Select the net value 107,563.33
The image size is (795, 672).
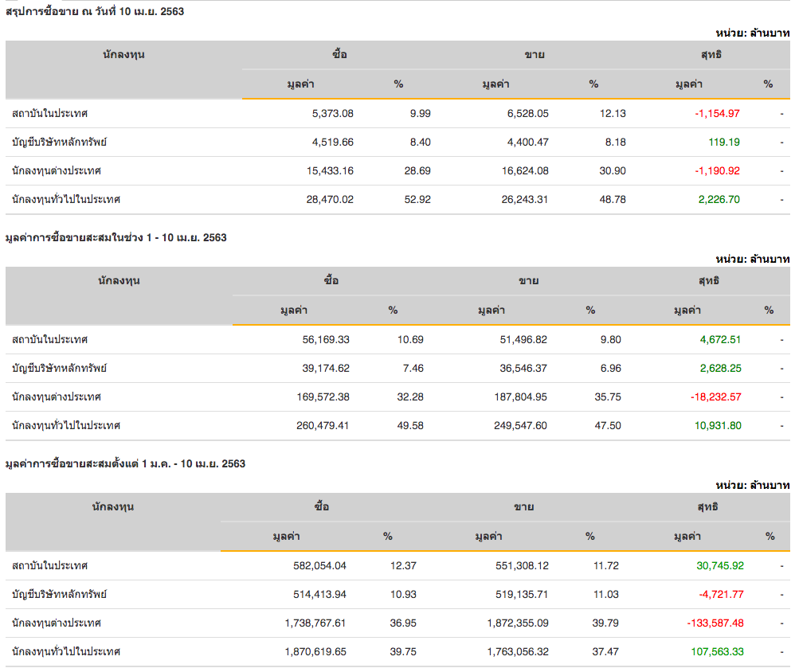pos(717,651)
